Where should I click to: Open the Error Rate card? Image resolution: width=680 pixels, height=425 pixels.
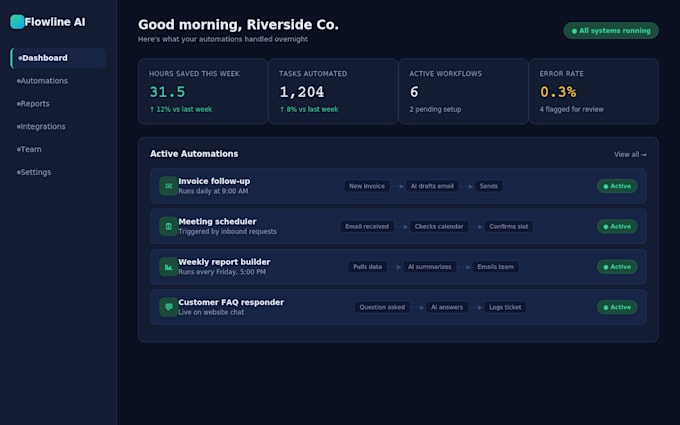pos(594,92)
